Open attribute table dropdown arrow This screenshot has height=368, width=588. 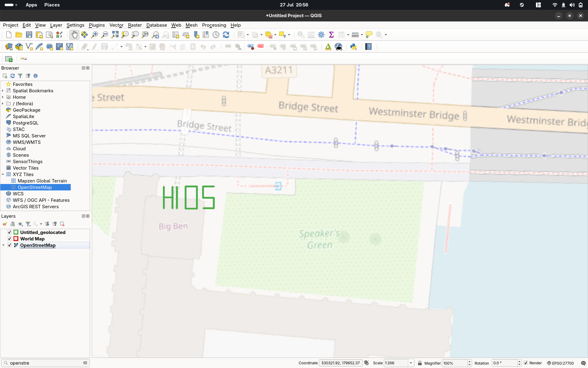tap(348, 35)
